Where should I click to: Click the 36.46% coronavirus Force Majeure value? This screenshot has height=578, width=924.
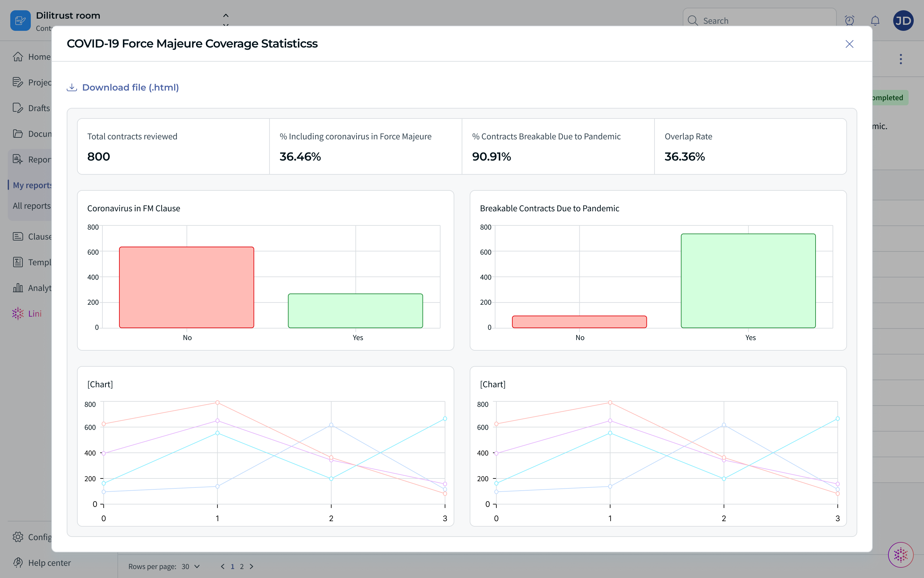click(300, 157)
